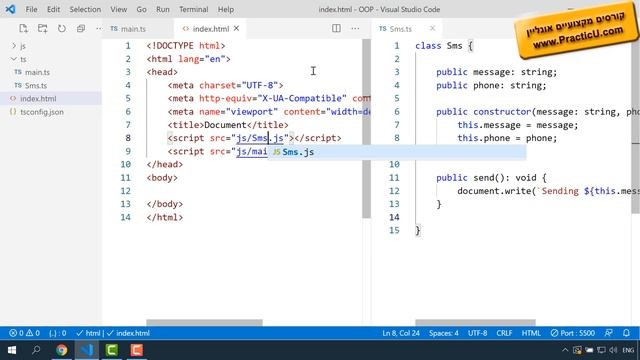Open the Selection menu

point(85,9)
